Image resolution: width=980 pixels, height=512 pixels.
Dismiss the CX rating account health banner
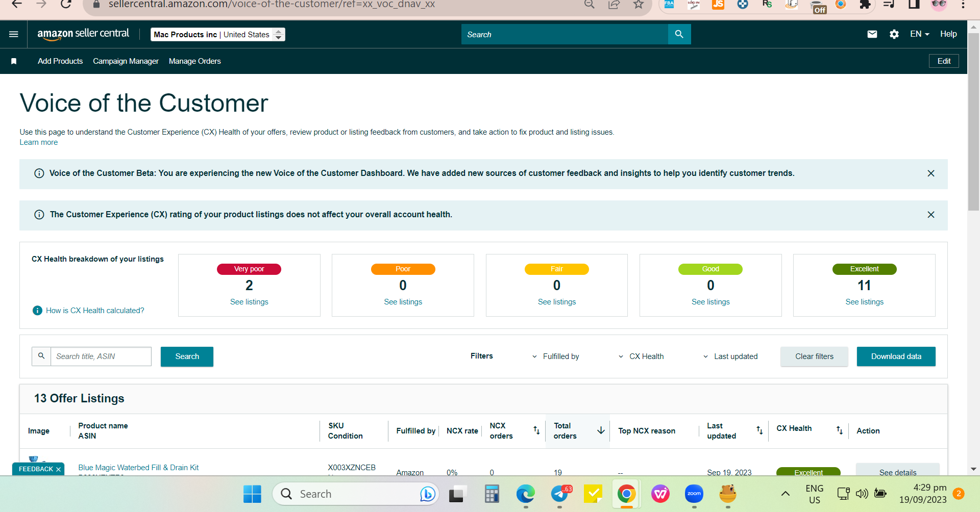click(x=931, y=215)
